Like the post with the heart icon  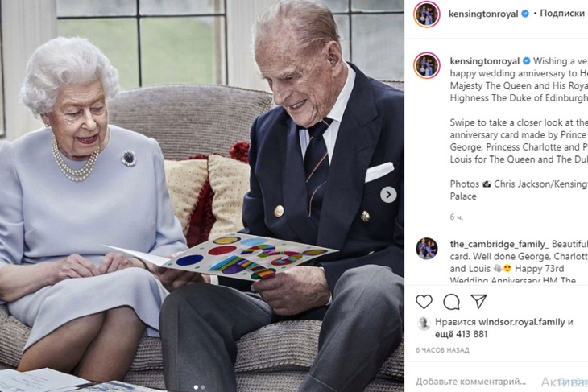click(424, 302)
